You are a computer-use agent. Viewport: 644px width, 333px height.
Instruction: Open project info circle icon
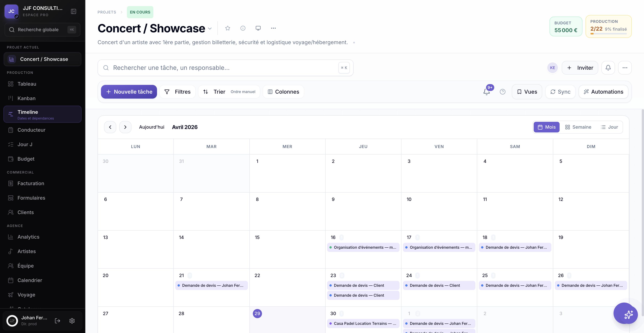(x=243, y=28)
